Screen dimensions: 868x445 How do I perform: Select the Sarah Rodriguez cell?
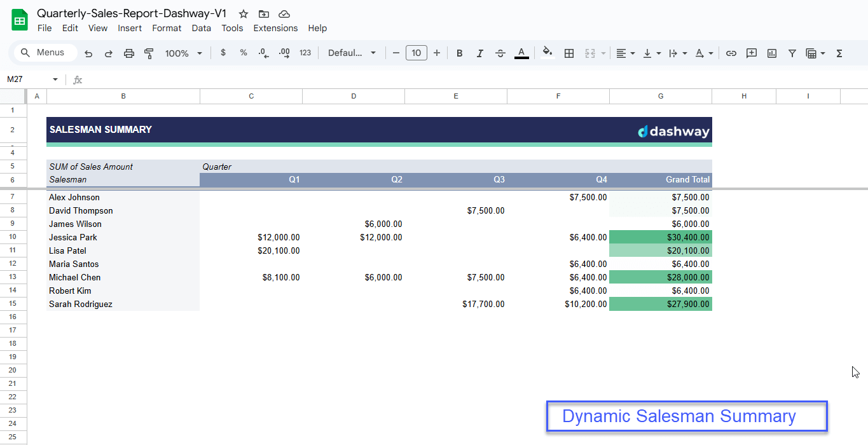123,304
